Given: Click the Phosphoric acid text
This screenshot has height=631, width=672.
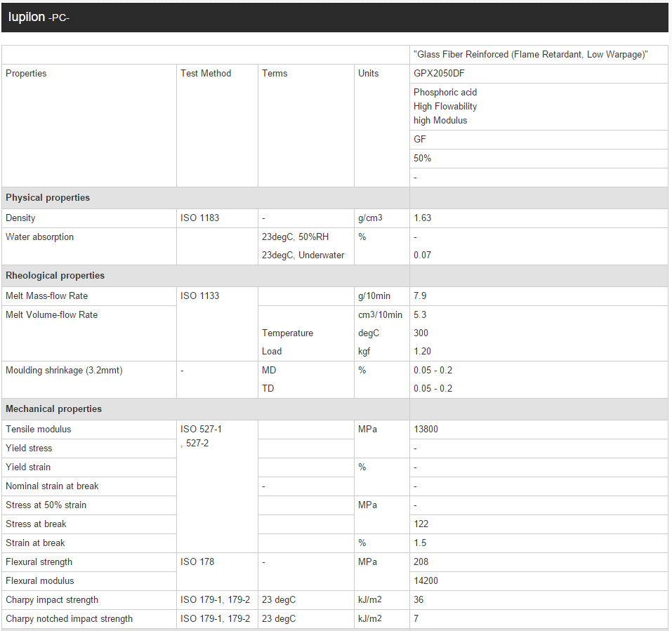Looking at the screenshot, I should 445,92.
